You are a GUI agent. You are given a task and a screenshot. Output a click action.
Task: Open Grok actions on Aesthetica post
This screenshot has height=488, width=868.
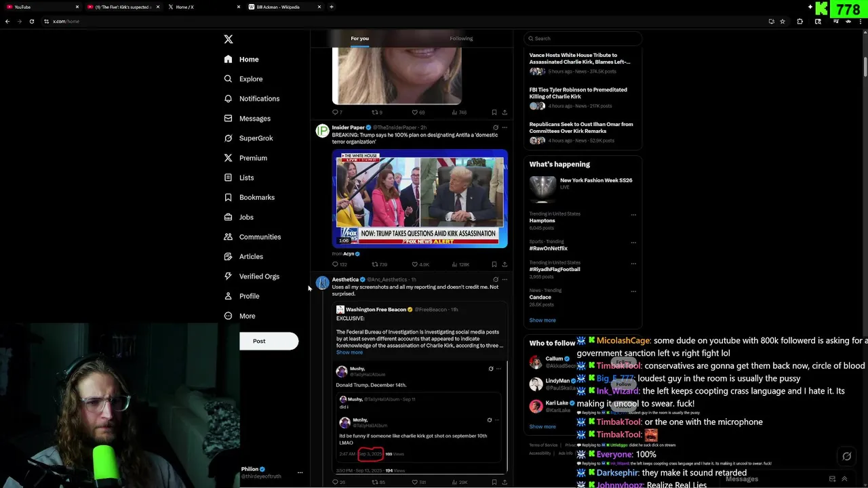point(496,279)
